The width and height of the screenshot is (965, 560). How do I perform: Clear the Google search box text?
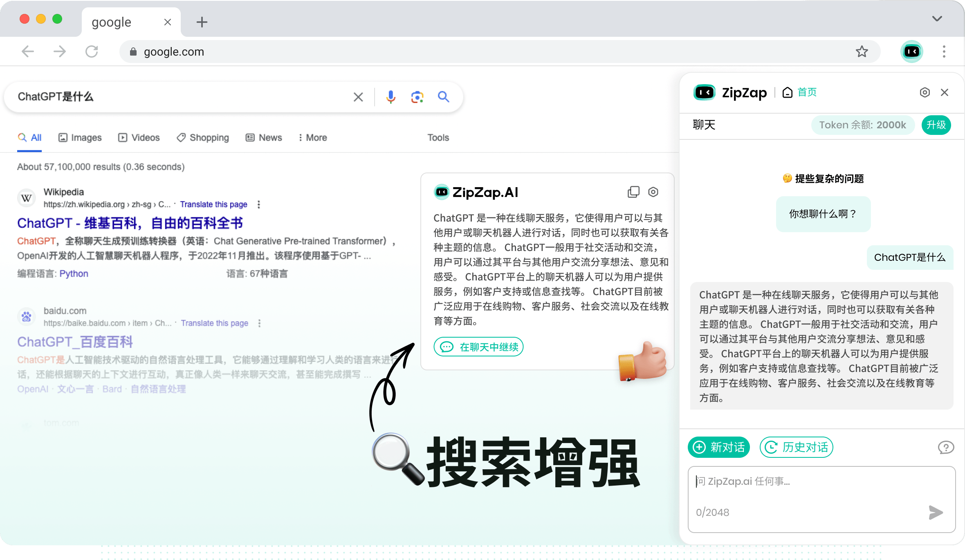pyautogui.click(x=358, y=97)
